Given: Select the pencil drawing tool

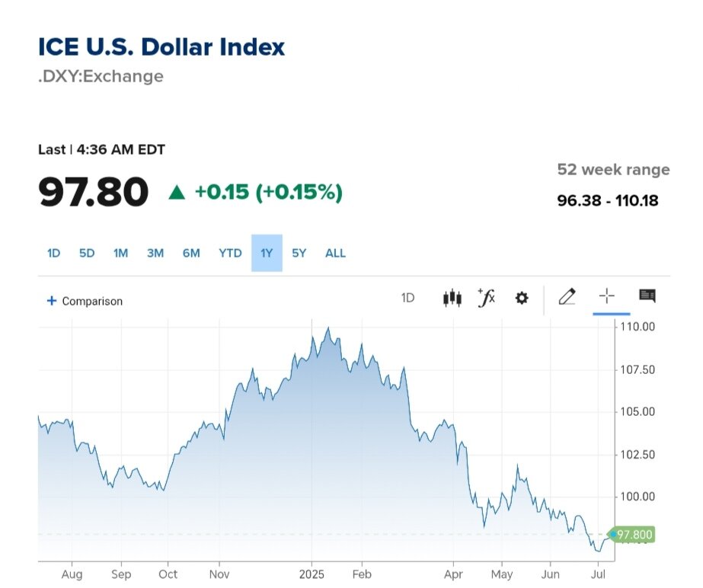Looking at the screenshot, I should [567, 297].
